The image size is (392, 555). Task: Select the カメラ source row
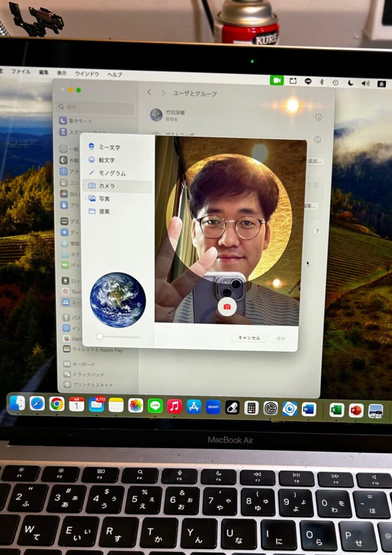(x=117, y=186)
